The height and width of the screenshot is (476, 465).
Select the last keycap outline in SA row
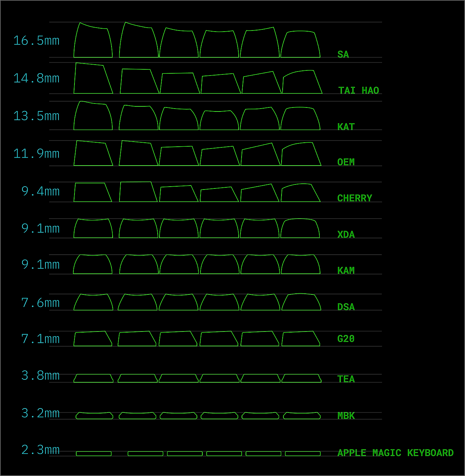300,44
